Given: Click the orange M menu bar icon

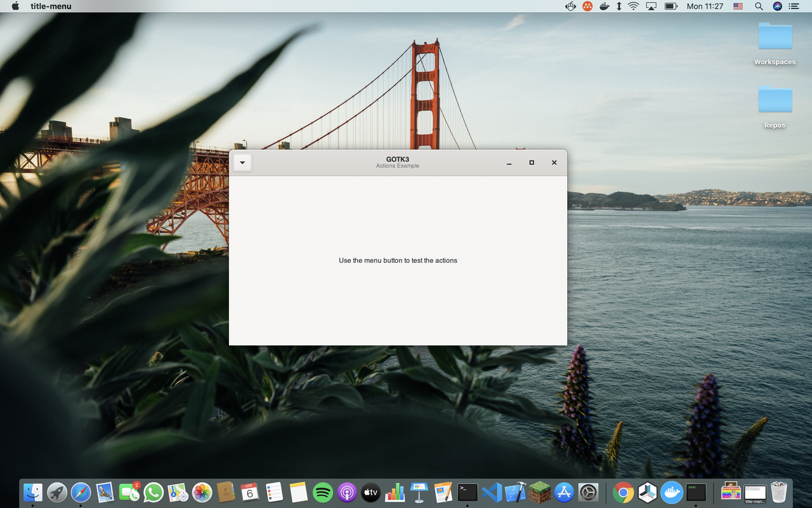Looking at the screenshot, I should pos(588,6).
